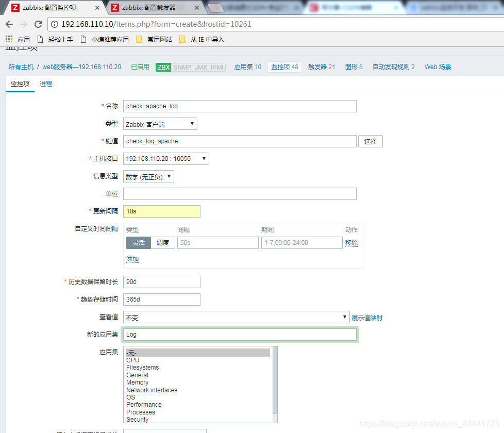This screenshot has width=504, height=433.
Task: Click the 键值 field with check_log_apache
Action: (x=240, y=141)
